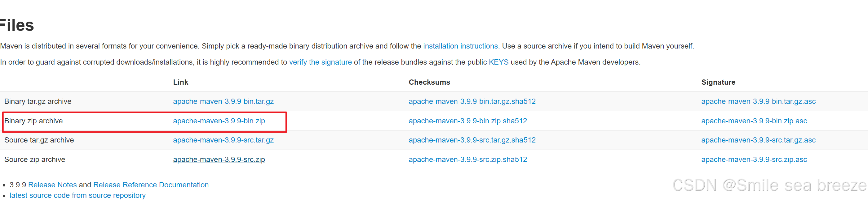Open the src.tar.gz.sha512 checksum link
The height and width of the screenshot is (200, 868).
tap(472, 140)
